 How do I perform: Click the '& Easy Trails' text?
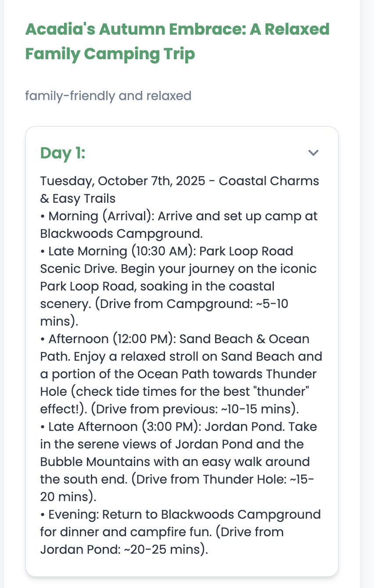(x=78, y=198)
